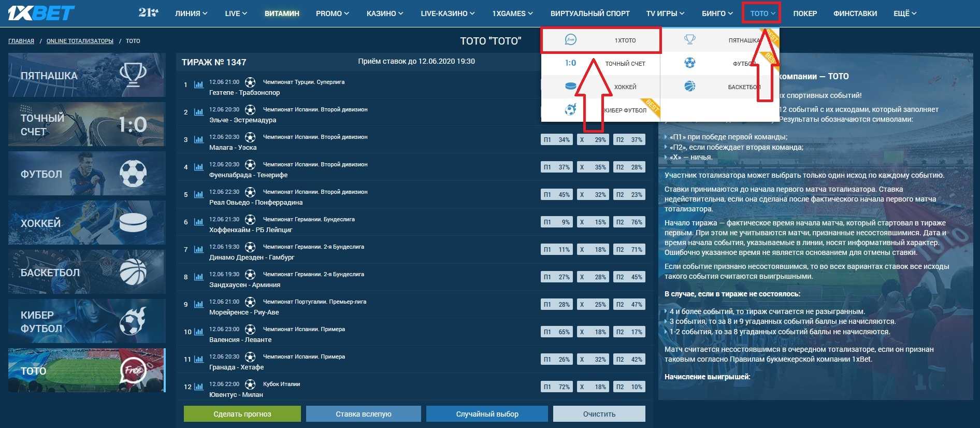
Task: Open statistics chart icon for Гранада - Хетафе
Action: coord(198,359)
